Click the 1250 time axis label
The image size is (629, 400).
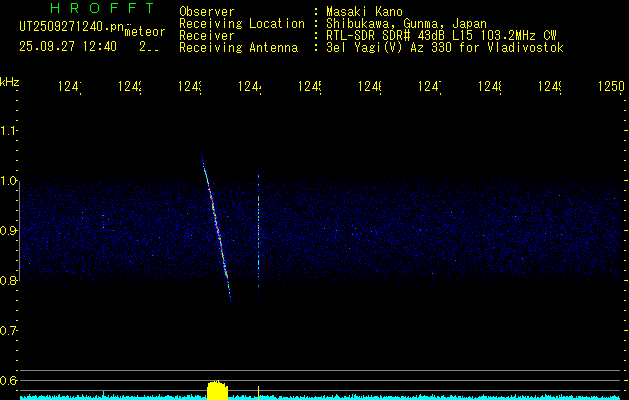coord(610,88)
